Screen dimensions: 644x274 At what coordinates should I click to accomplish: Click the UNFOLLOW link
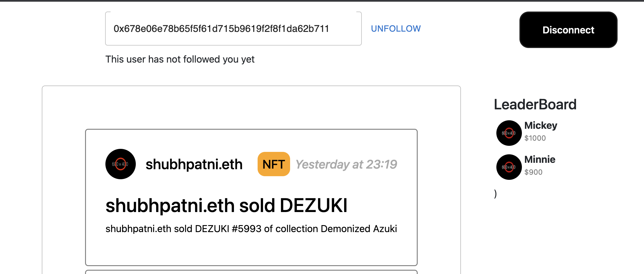396,29
